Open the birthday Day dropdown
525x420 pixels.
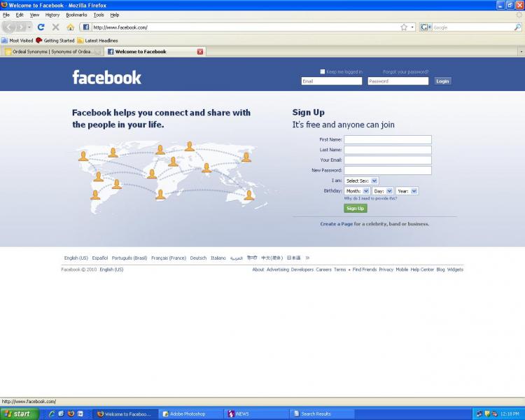tap(383, 191)
